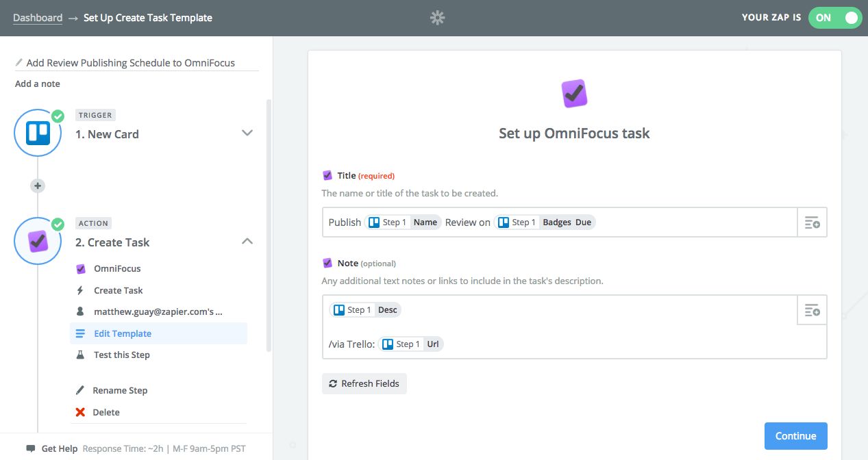Click the pencil icon beside zap name

pyautogui.click(x=19, y=62)
